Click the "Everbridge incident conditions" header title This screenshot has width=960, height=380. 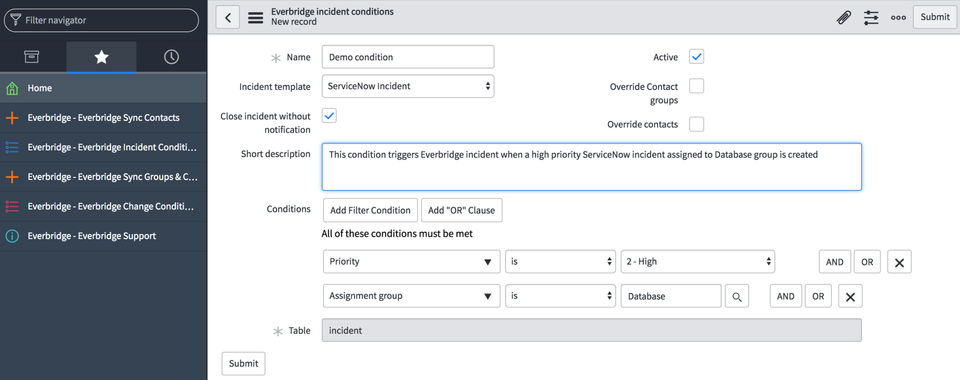(x=332, y=12)
